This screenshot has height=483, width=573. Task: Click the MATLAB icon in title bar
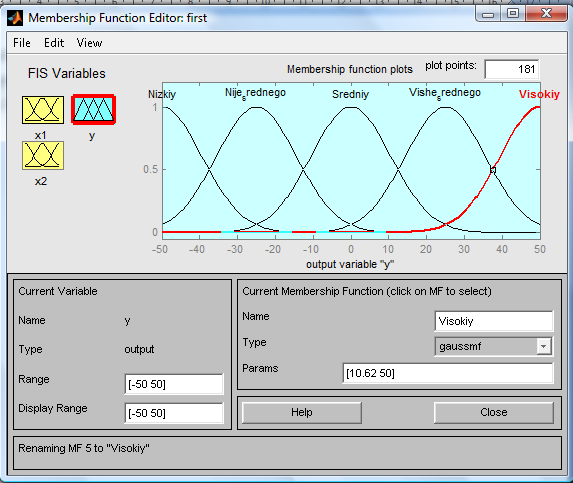(x=15, y=18)
